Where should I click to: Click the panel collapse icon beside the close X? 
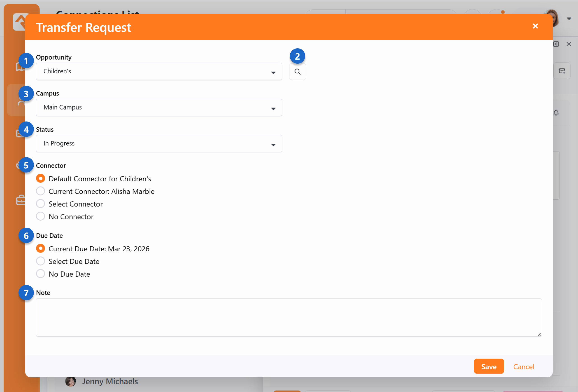pos(556,44)
